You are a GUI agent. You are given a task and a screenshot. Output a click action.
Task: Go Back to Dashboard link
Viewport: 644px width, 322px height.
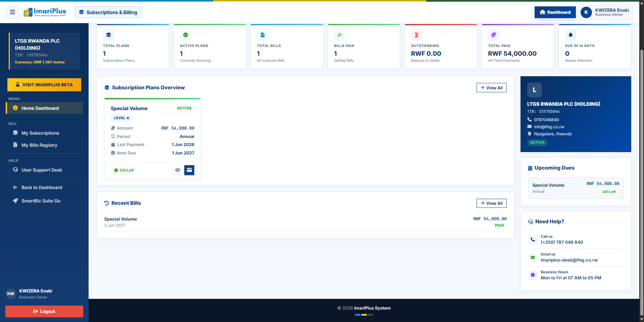[44, 187]
